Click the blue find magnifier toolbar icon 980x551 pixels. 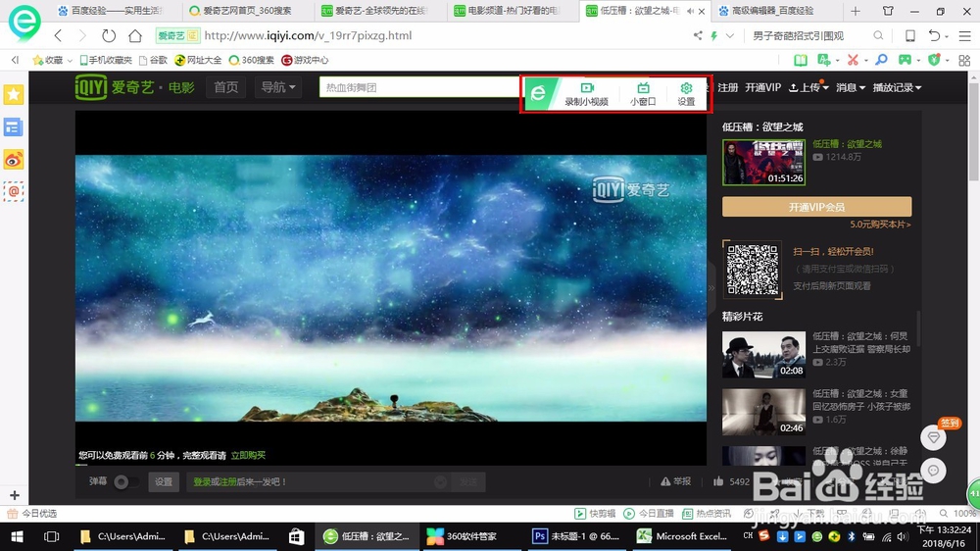[881, 60]
